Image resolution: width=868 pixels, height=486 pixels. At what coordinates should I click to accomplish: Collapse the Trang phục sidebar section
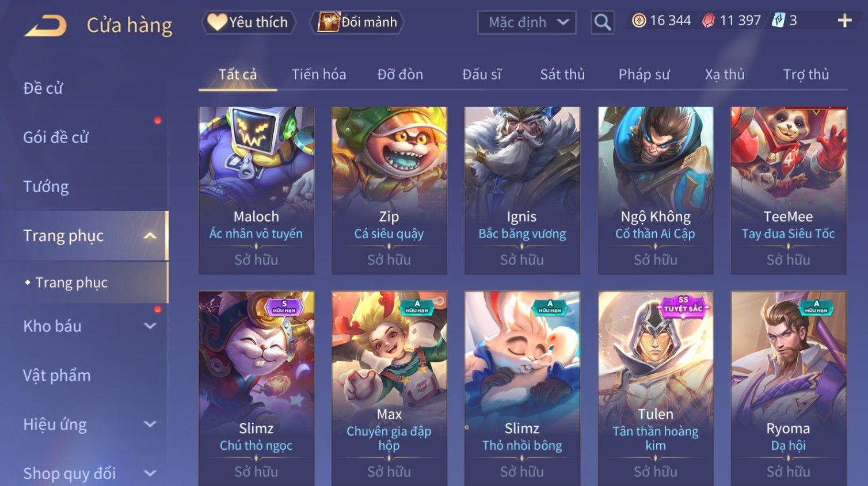click(150, 236)
